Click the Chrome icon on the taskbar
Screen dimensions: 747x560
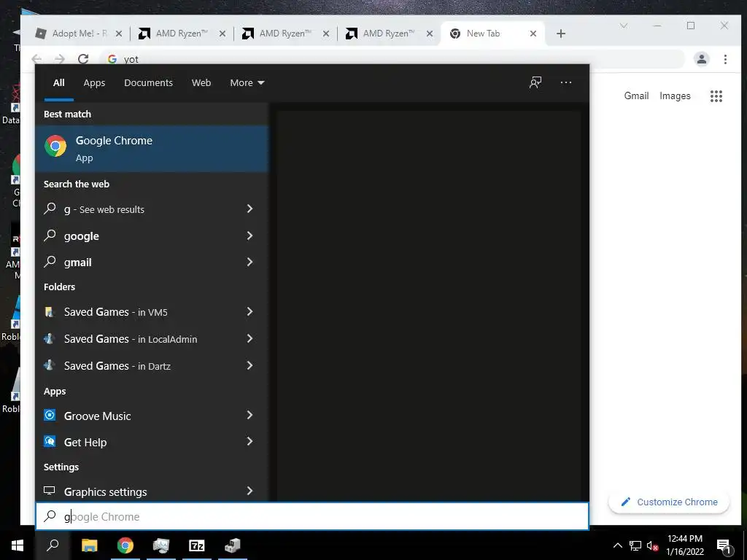[x=125, y=545]
